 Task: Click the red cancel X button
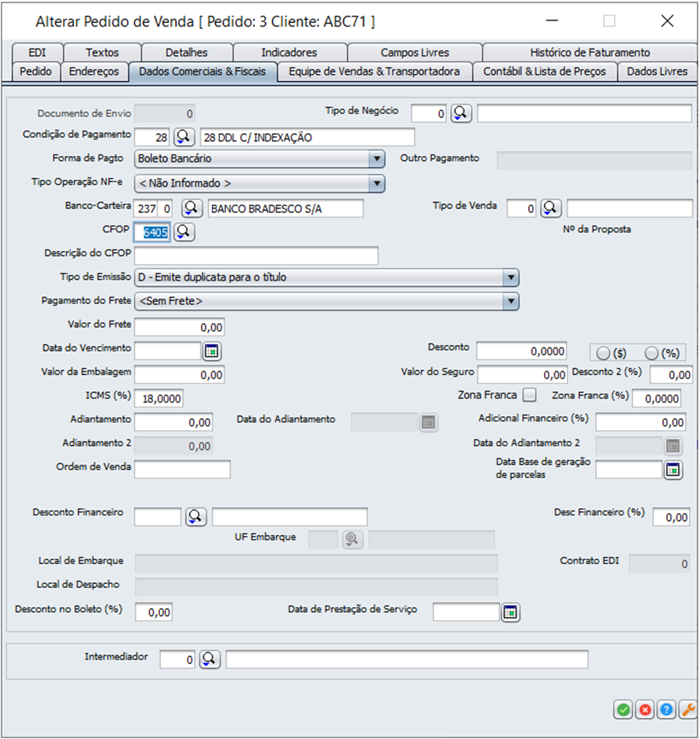645,709
